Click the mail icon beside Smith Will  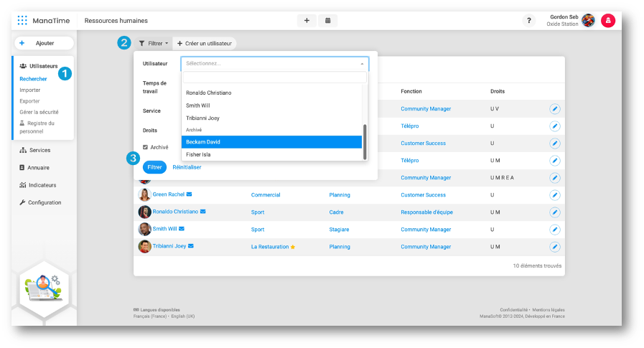pos(182,229)
